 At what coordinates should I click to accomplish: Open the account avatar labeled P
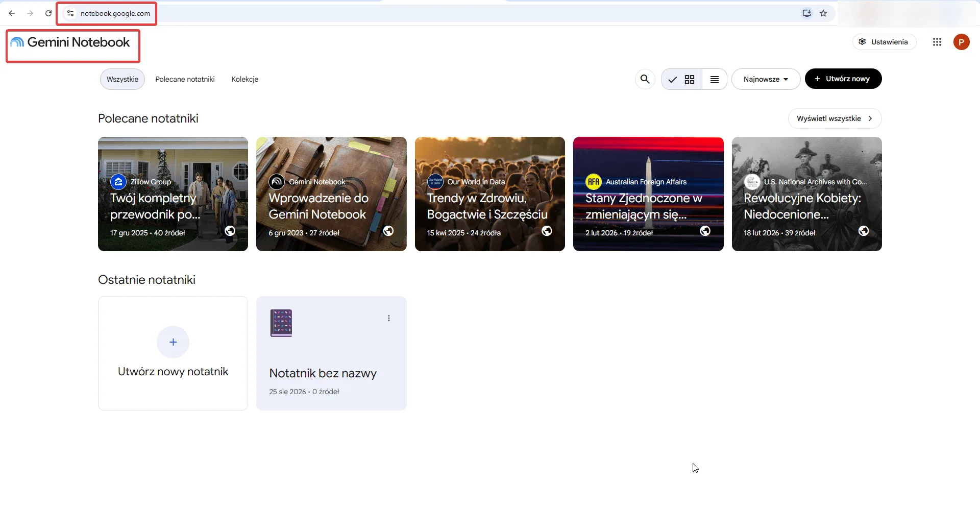pos(962,42)
